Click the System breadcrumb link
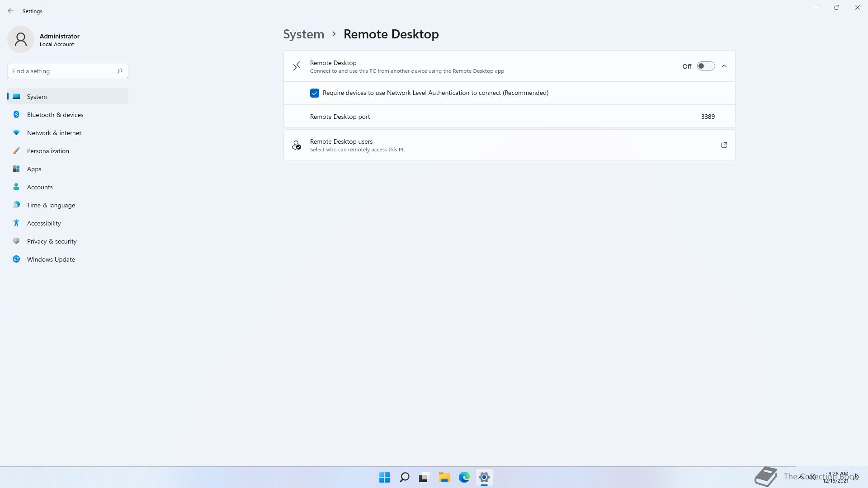 pyautogui.click(x=303, y=34)
